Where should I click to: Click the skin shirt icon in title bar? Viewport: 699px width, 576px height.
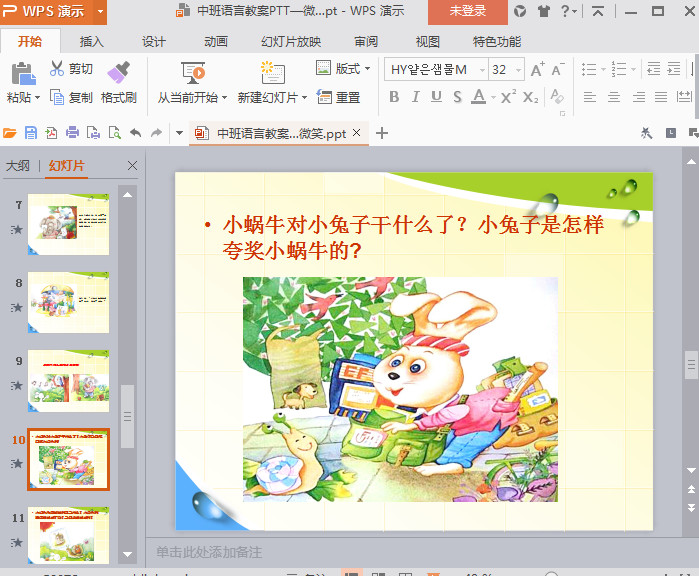[543, 11]
